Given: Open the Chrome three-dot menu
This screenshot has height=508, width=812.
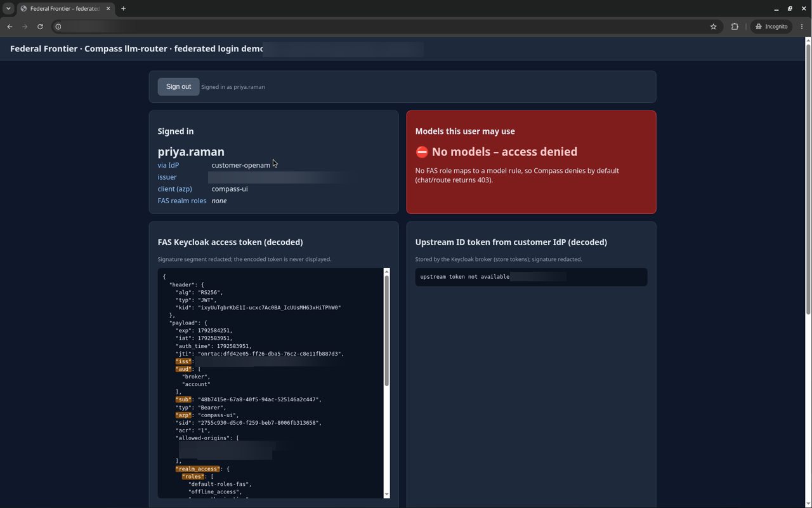Looking at the screenshot, I should 802,27.
